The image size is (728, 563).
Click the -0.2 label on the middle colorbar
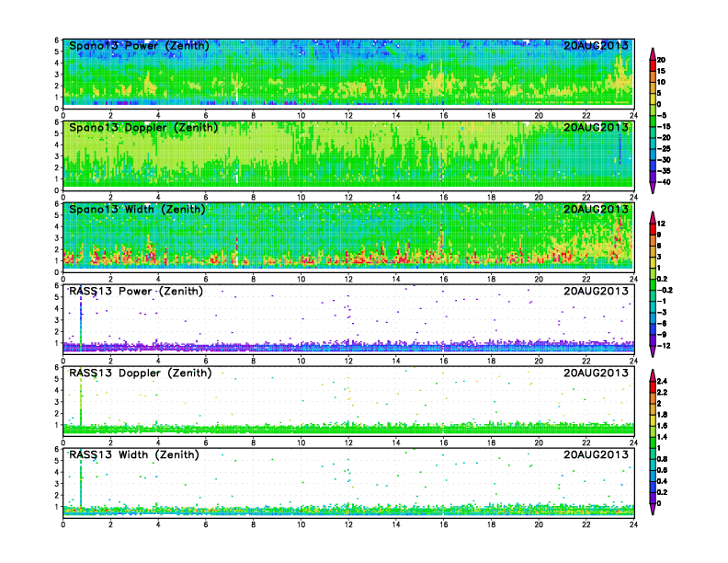pyautogui.click(x=665, y=290)
